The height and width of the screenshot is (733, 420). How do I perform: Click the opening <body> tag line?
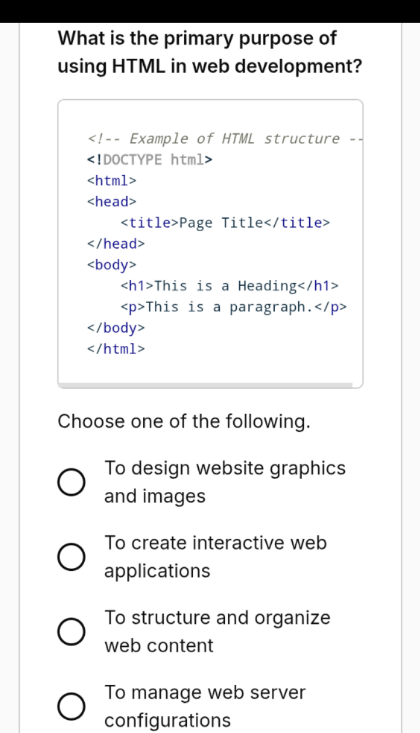point(112,265)
